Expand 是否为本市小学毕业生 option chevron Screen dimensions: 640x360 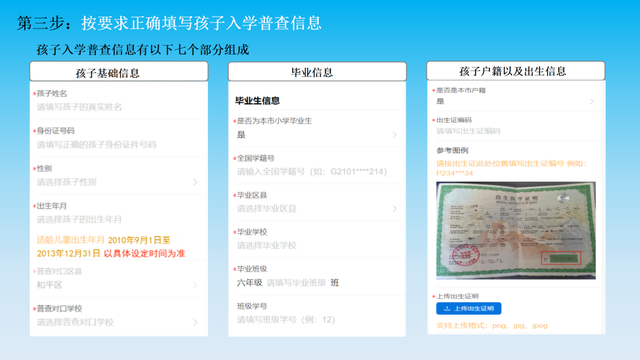pyautogui.click(x=394, y=135)
